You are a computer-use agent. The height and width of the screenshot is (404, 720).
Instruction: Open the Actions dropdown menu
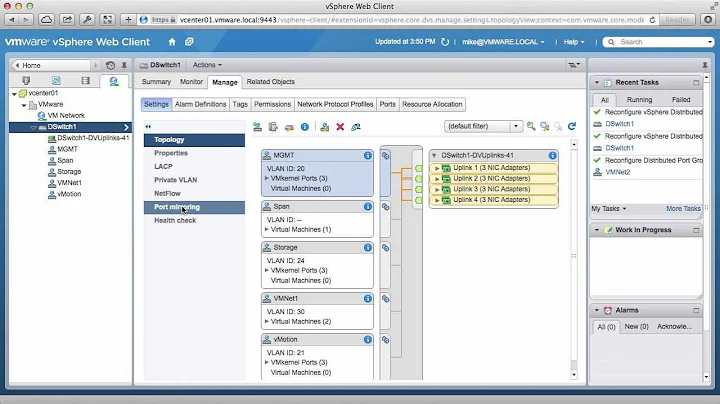pos(207,65)
